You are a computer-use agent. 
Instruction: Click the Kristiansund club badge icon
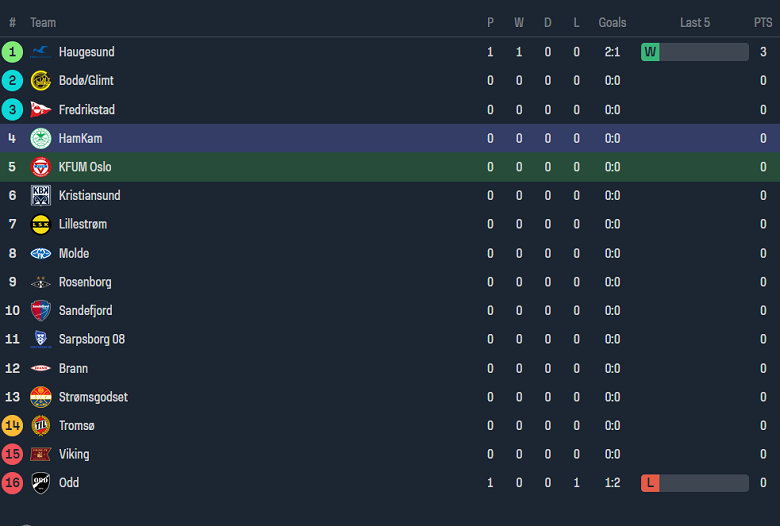coord(41,196)
